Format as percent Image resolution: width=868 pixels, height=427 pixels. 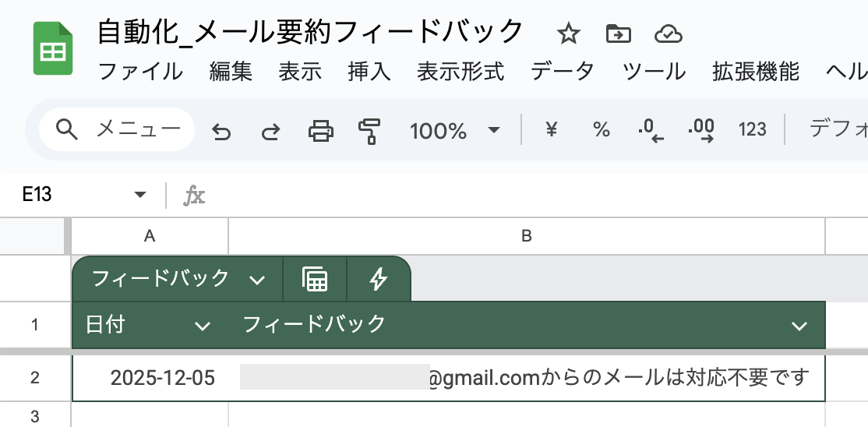(602, 129)
